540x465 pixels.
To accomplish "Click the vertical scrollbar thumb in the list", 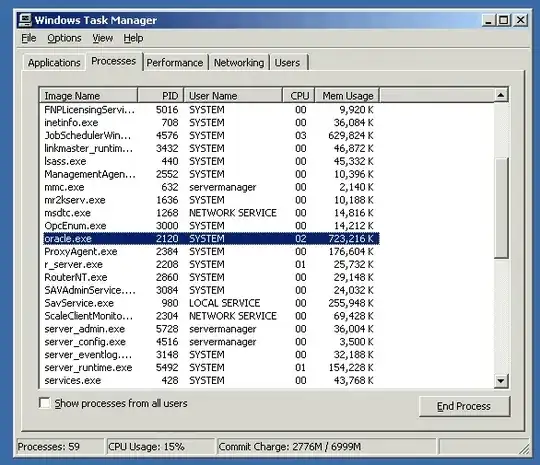I will pos(501,208).
